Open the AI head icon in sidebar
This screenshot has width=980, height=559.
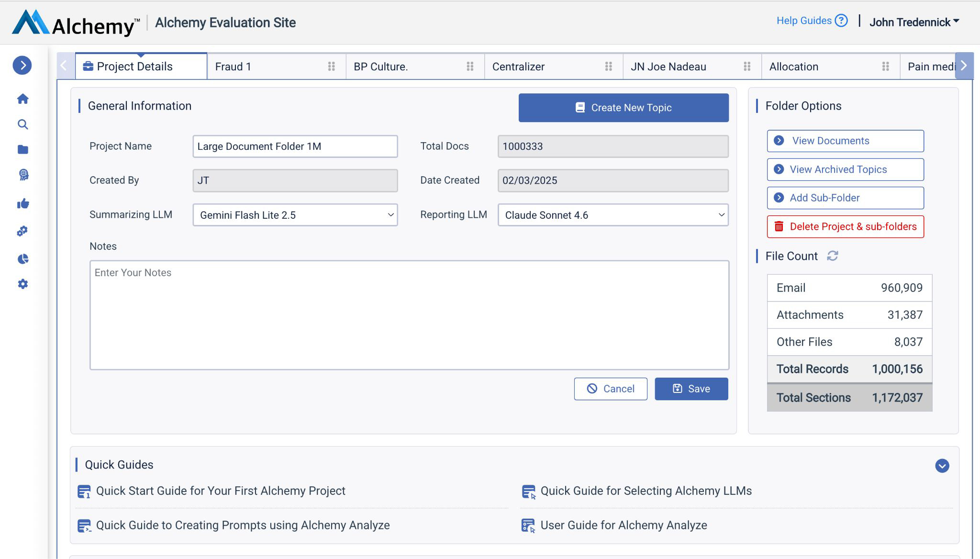click(x=23, y=175)
